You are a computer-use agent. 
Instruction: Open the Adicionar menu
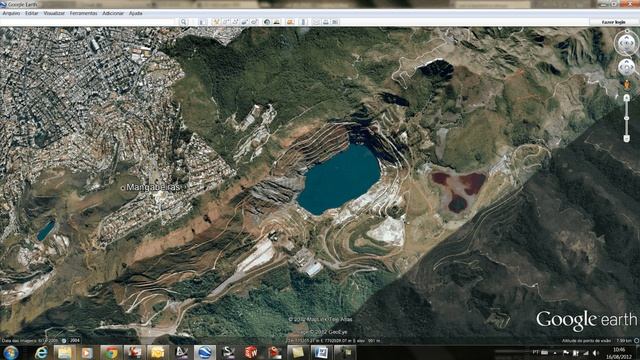113,13
